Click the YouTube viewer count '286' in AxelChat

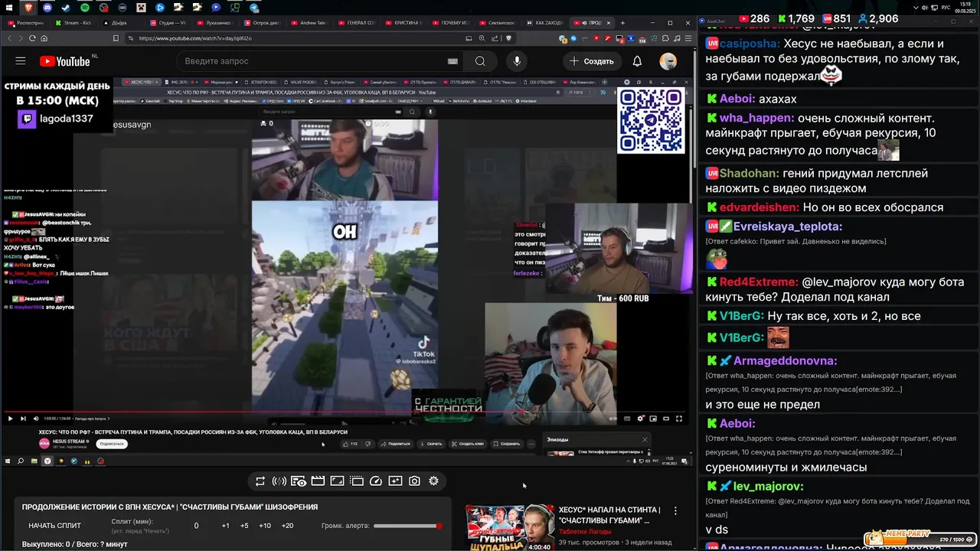[753, 18]
